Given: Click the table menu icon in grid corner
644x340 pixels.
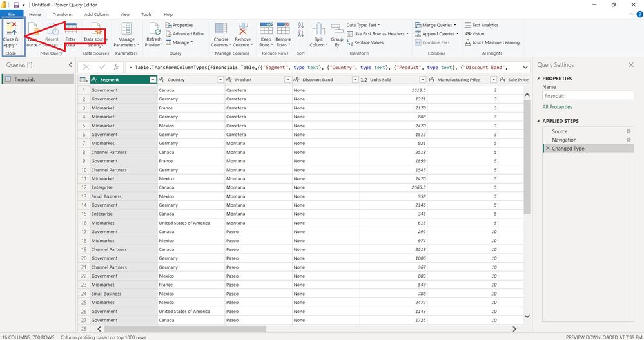Looking at the screenshot, I should 84,80.
